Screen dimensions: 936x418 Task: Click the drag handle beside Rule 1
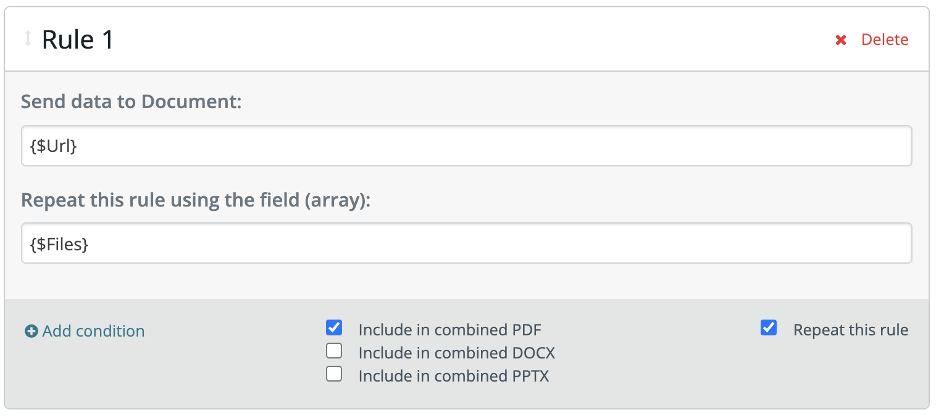(x=28, y=40)
